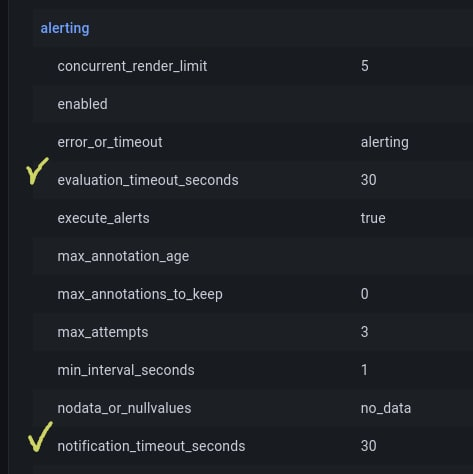Click the error_or_timeout setting name
Image resolution: width=473 pixels, height=474 pixels.
[x=110, y=142]
